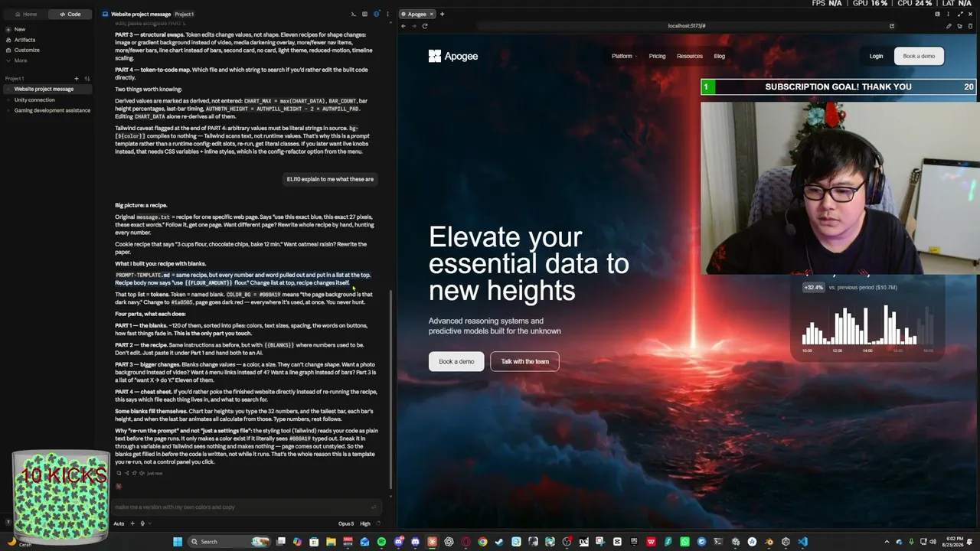This screenshot has height=551, width=980.
Task: Expand the microphone options chevron
Action: [x=149, y=523]
